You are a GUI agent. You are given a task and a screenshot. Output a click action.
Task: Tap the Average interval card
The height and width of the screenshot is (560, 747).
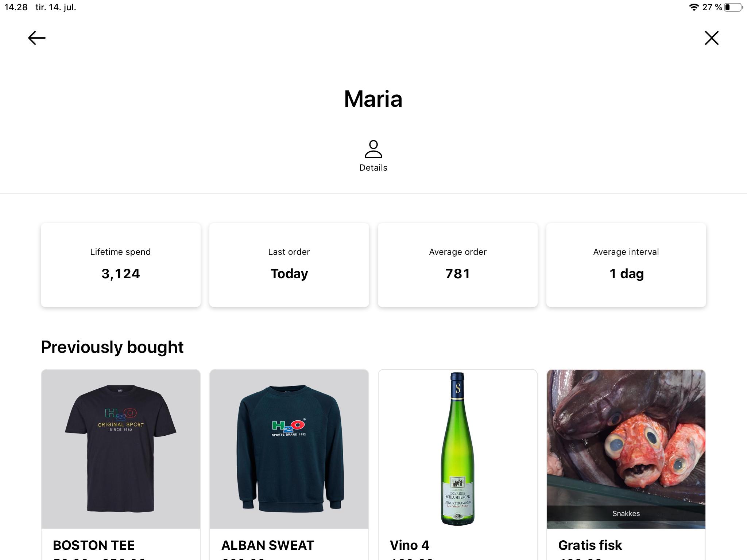tap(626, 265)
